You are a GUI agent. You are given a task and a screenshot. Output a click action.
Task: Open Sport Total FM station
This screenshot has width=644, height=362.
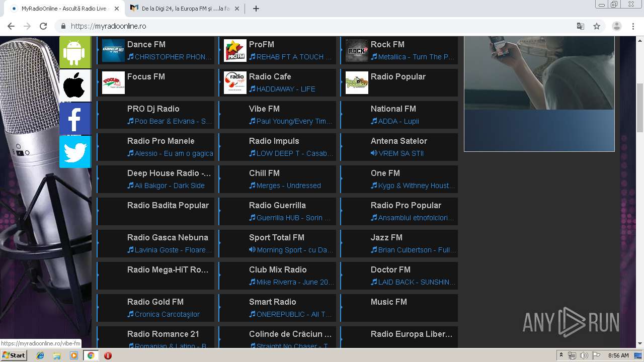coord(278,243)
